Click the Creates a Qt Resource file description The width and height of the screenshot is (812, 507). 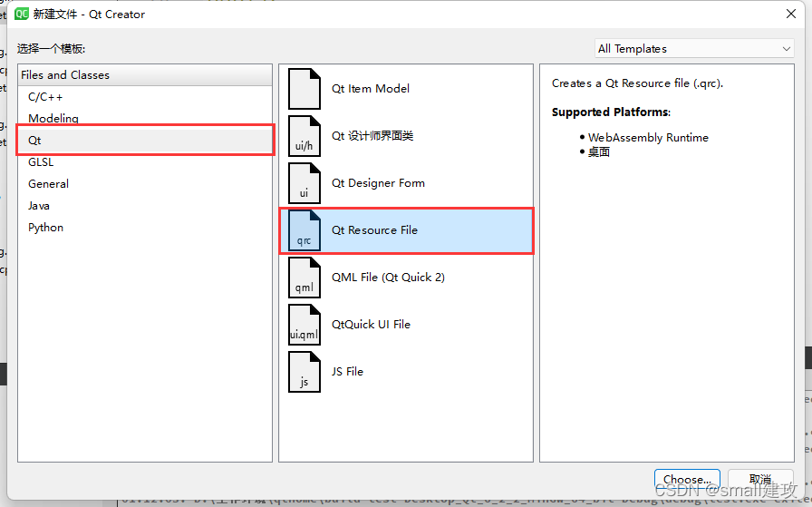point(637,83)
